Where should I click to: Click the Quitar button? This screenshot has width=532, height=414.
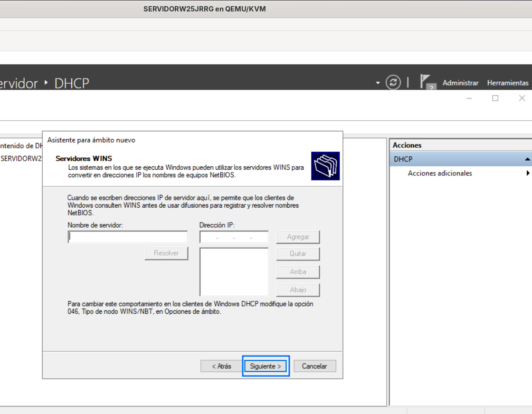click(298, 254)
